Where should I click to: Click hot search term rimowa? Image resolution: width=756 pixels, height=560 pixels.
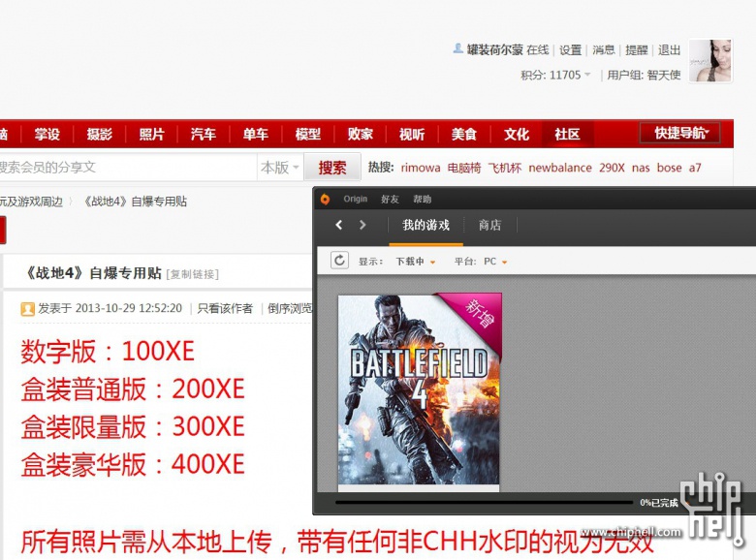pos(421,168)
